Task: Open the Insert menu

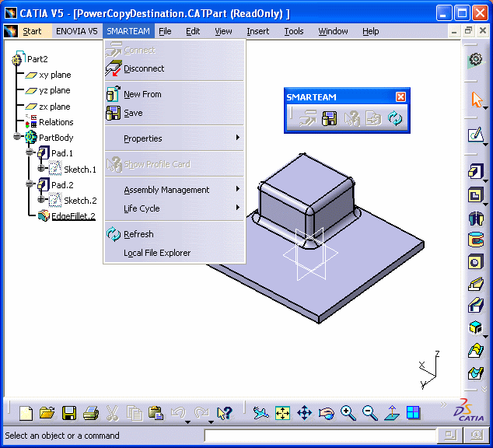Action: (x=257, y=31)
